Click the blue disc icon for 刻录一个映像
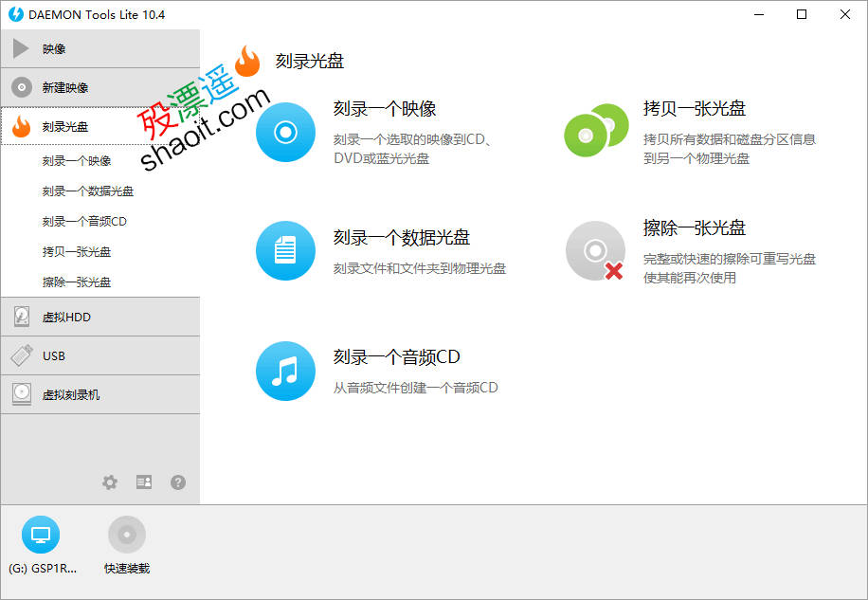 click(285, 133)
